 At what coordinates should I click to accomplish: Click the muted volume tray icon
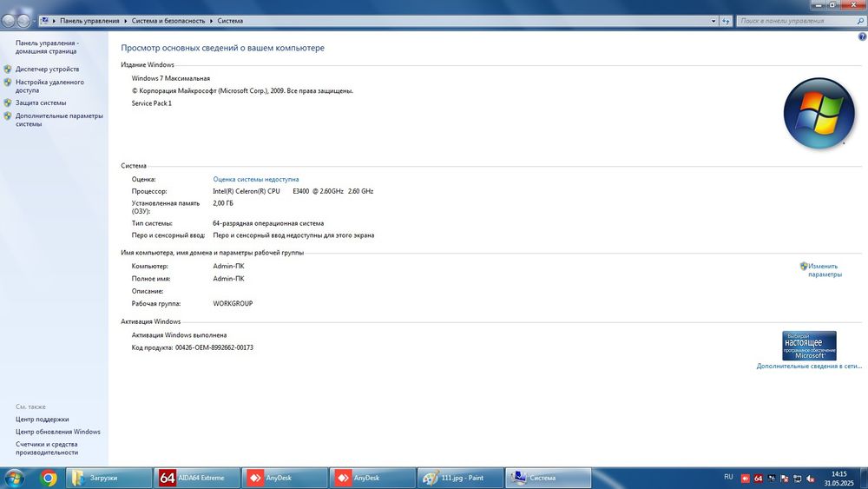811,479
